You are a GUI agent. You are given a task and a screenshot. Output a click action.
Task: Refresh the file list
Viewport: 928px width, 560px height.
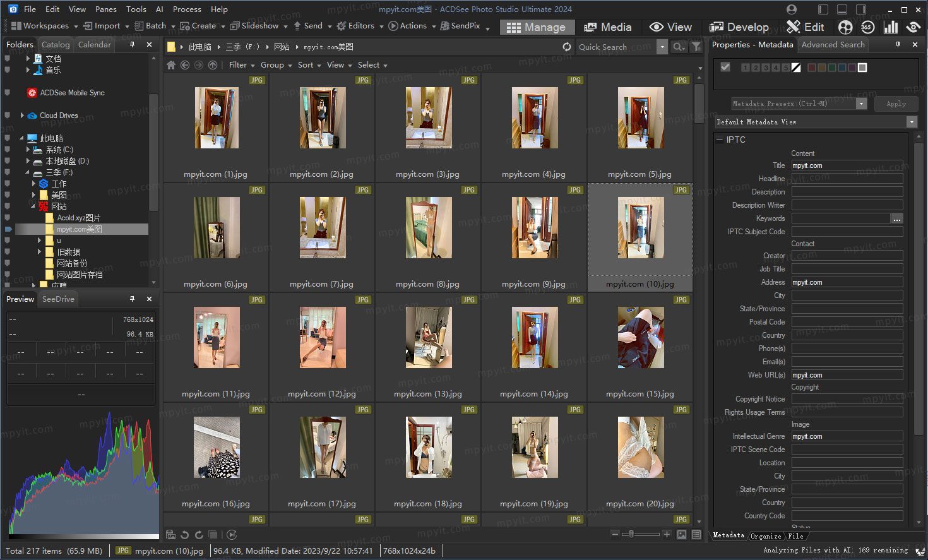pyautogui.click(x=567, y=47)
